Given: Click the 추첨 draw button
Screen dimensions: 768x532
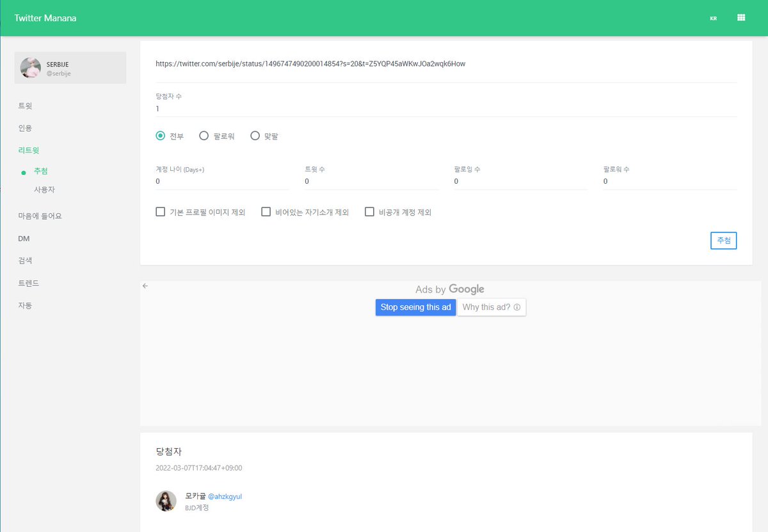Looking at the screenshot, I should 724,241.
